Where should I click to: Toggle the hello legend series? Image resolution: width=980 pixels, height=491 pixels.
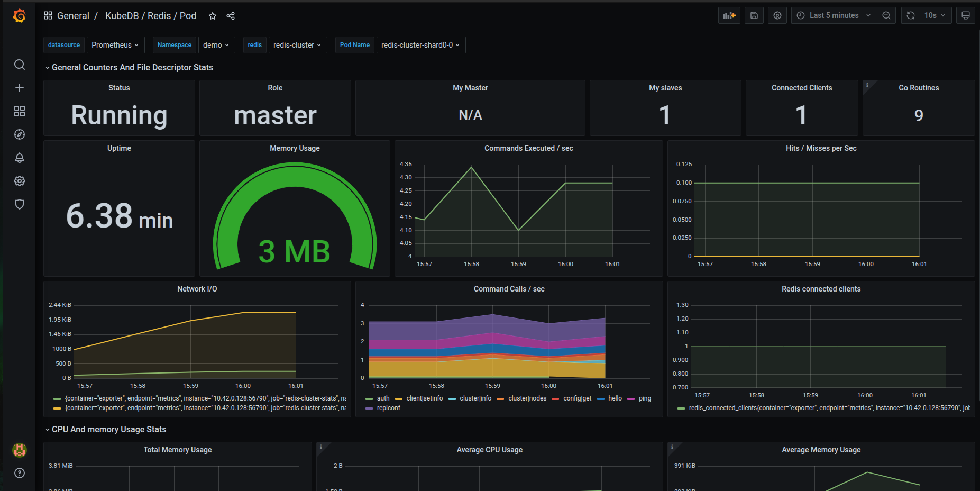tap(615, 398)
